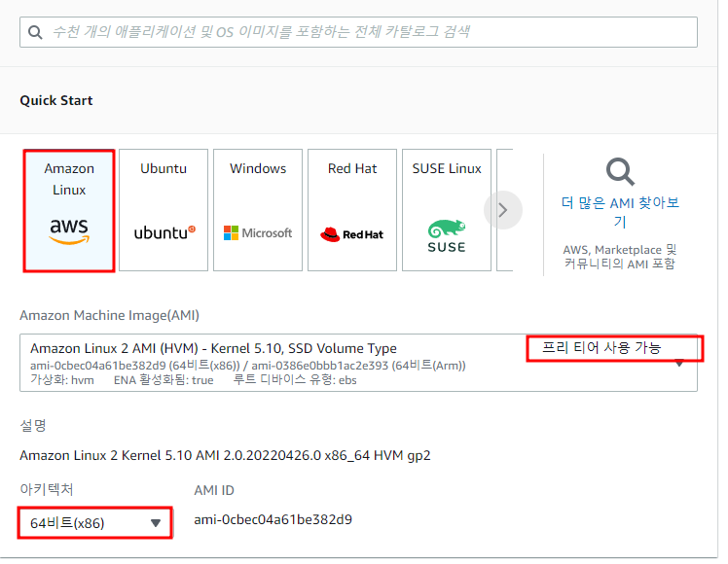
Task: Click the AMI catalog search field
Action: coord(358,32)
